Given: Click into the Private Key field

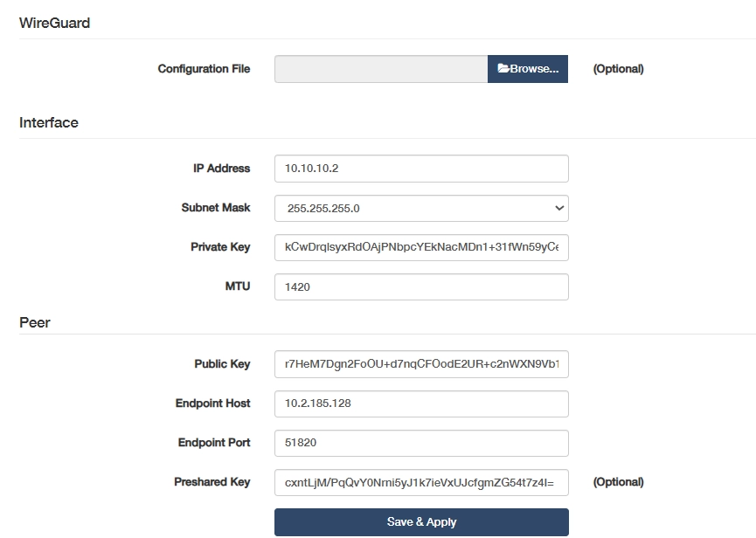Looking at the screenshot, I should (421, 247).
